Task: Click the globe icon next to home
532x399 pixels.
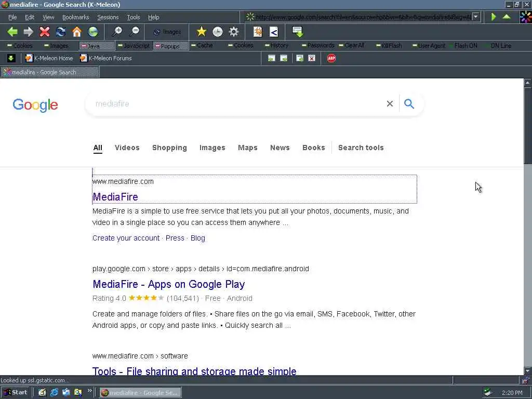Action: tap(93, 32)
